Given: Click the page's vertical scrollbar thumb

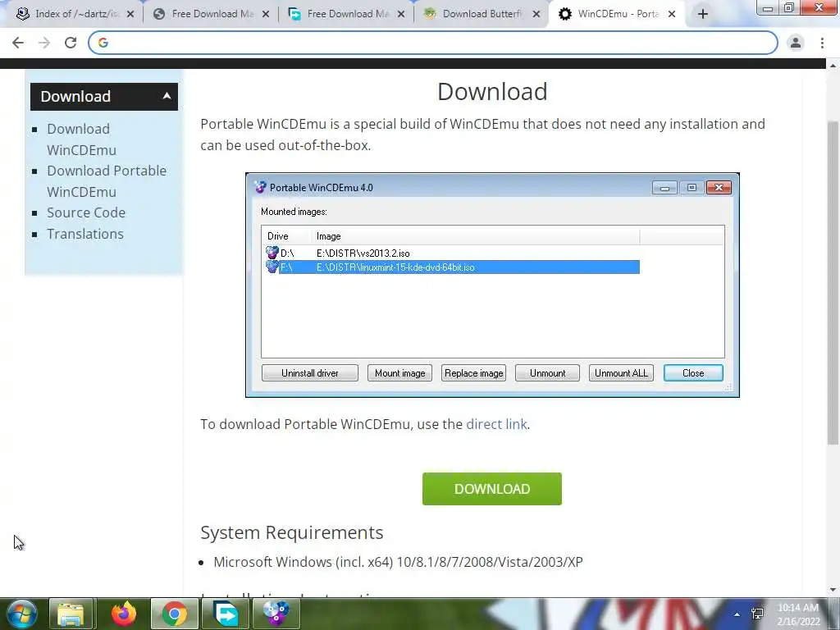Looking at the screenshot, I should pos(833,283).
